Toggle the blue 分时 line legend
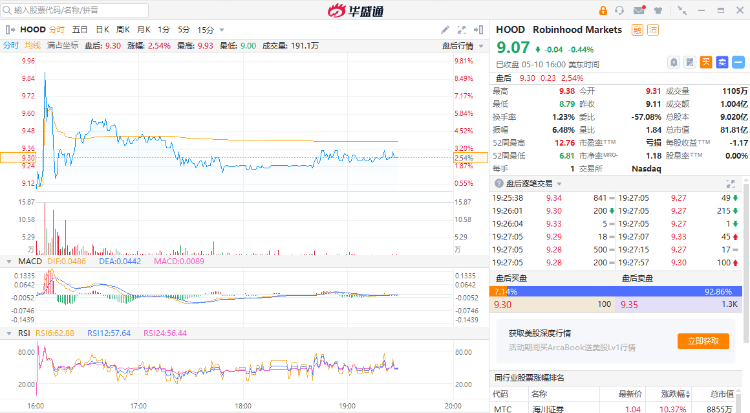This screenshot has height=413, width=750. [11, 45]
